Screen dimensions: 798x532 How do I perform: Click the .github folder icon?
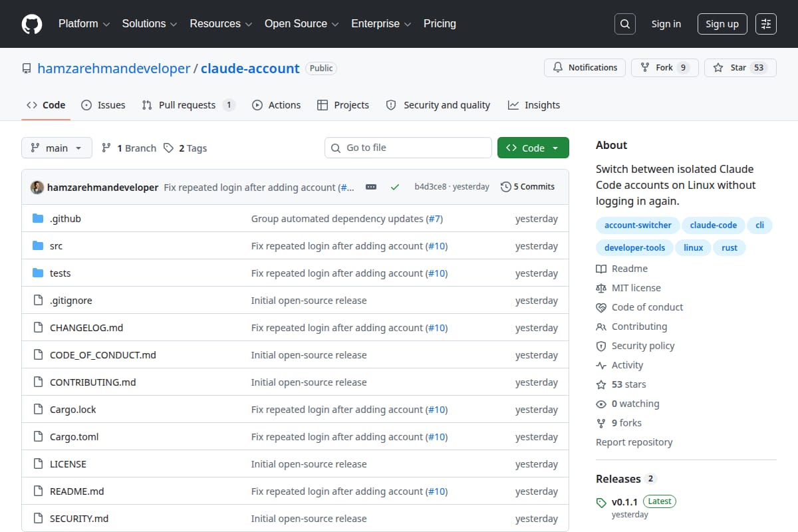coord(38,219)
